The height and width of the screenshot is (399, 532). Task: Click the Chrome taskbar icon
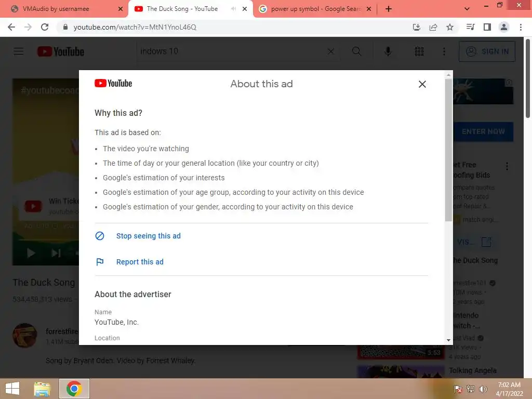[x=74, y=389]
